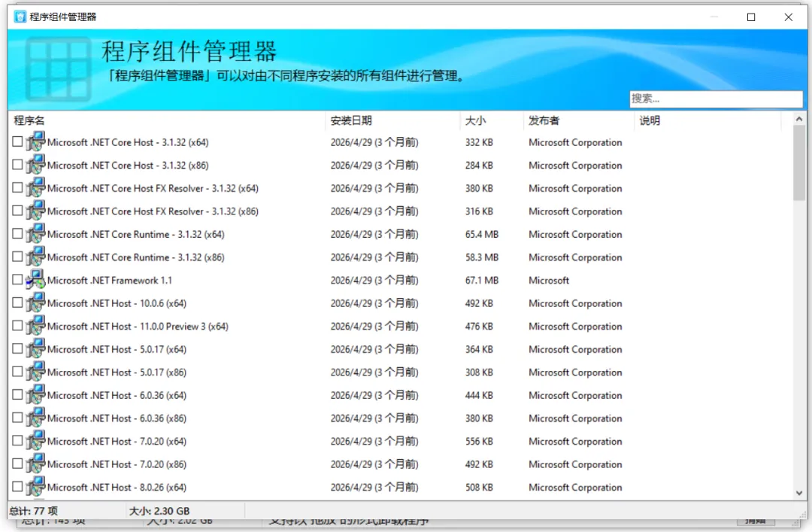Tick the .NET Framework 1.1 checkbox
812x532 pixels.
point(17,279)
